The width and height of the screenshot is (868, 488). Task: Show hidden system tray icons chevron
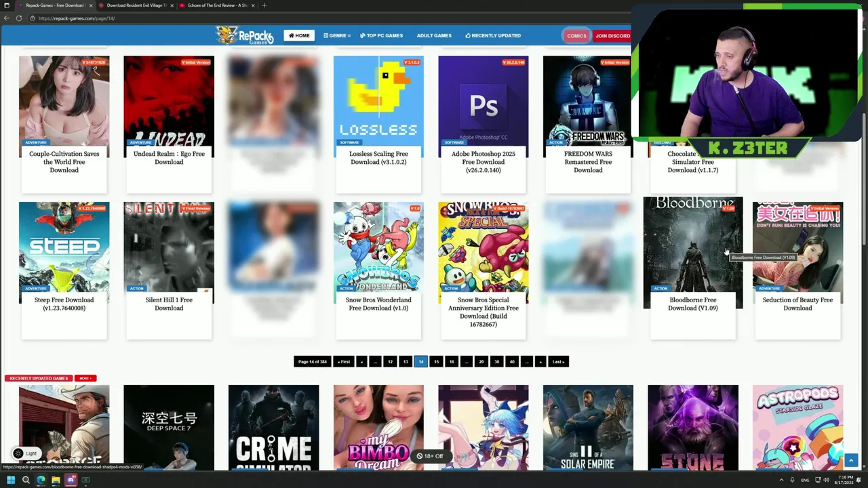[781, 480]
